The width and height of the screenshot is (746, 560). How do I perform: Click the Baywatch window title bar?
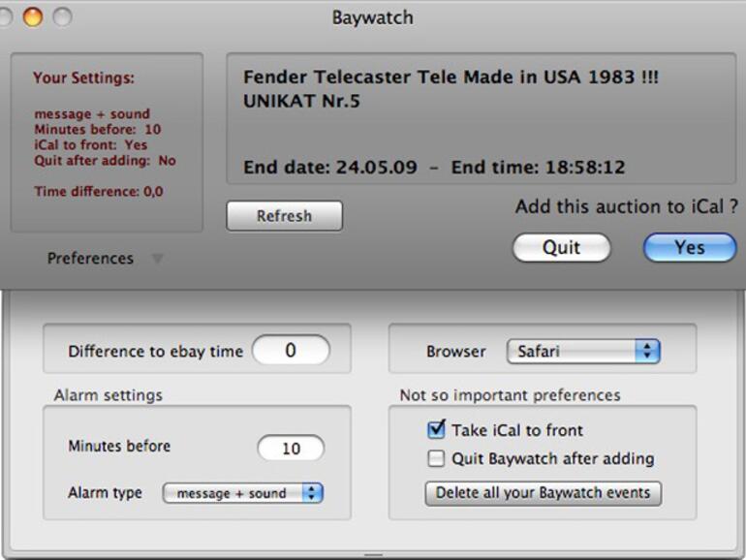(x=373, y=17)
